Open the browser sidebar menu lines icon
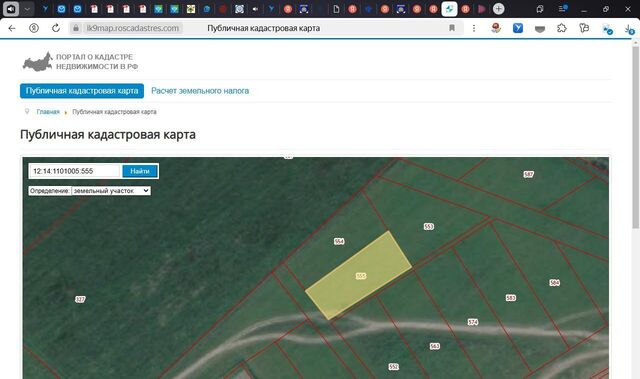Image resolution: width=640 pixels, height=379 pixels. (563, 9)
